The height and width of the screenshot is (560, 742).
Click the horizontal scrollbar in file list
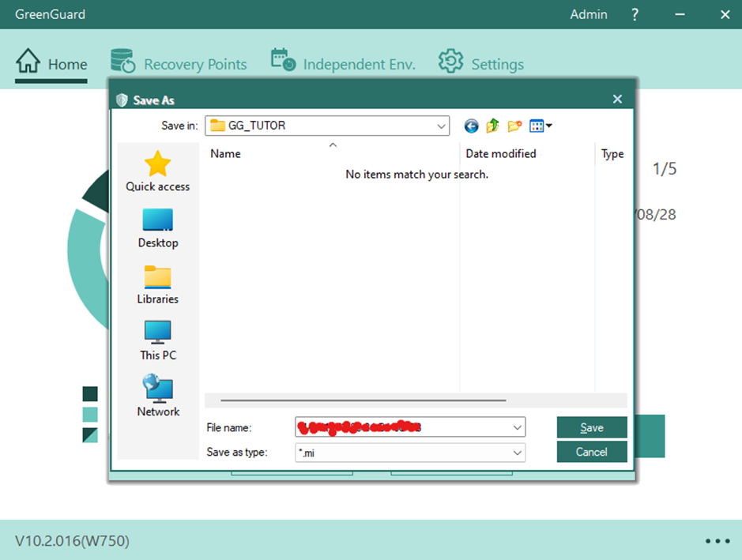click(363, 400)
